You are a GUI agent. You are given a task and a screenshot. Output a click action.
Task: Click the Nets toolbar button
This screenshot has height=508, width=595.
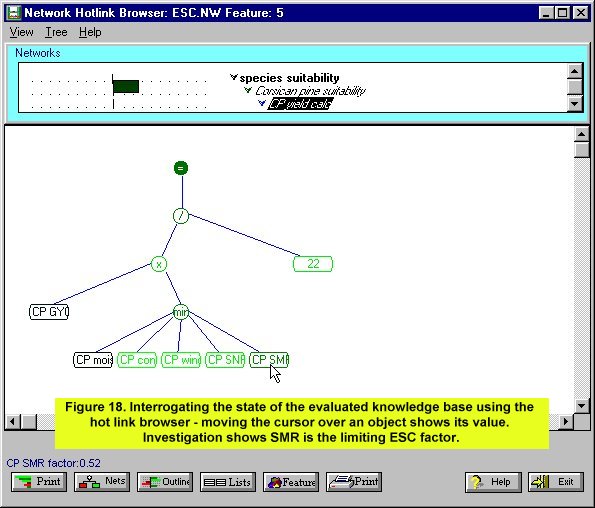[102, 482]
